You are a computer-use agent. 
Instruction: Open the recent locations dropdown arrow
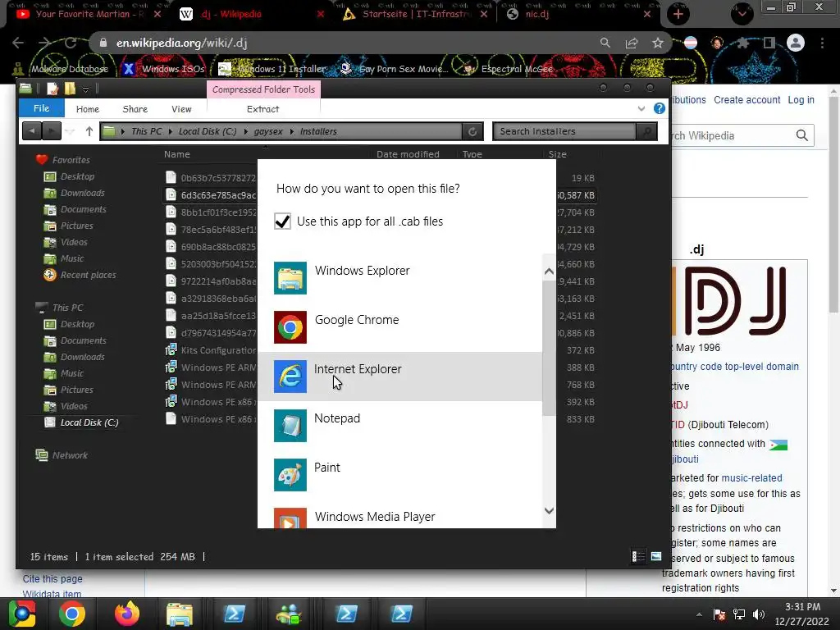coord(70,131)
